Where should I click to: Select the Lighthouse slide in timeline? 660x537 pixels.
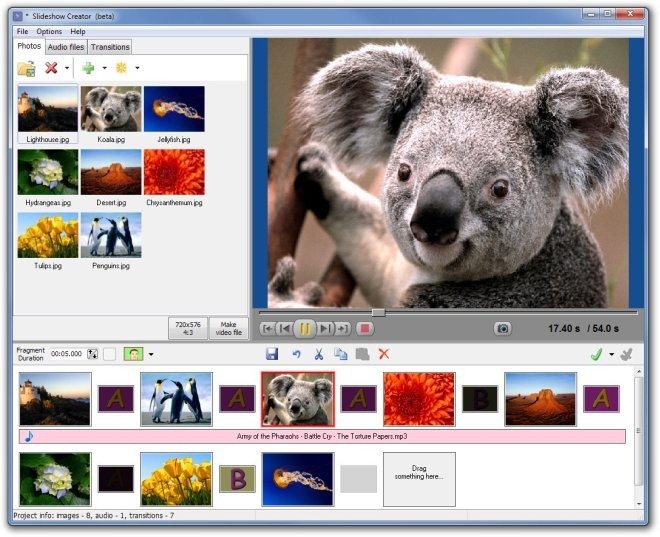pos(55,399)
